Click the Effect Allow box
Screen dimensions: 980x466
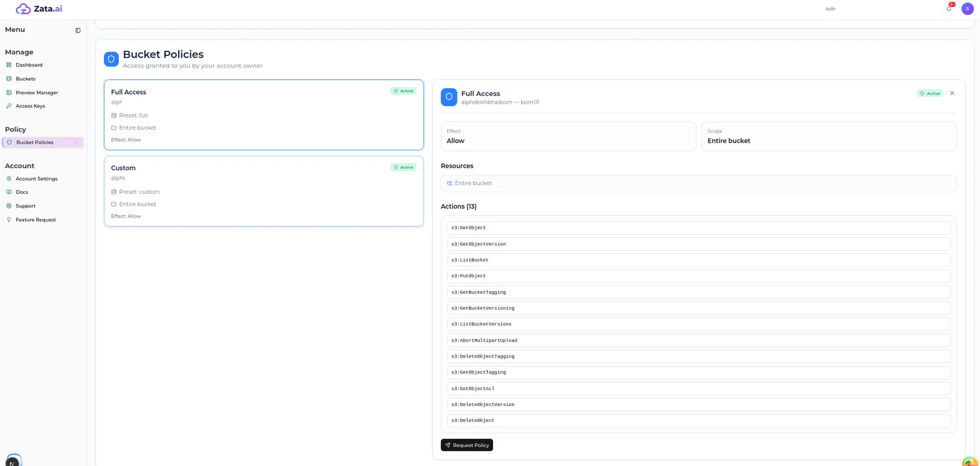(568, 136)
